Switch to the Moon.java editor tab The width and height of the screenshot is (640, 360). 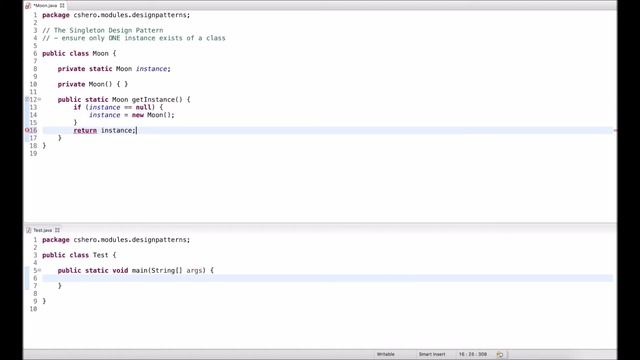45,5
